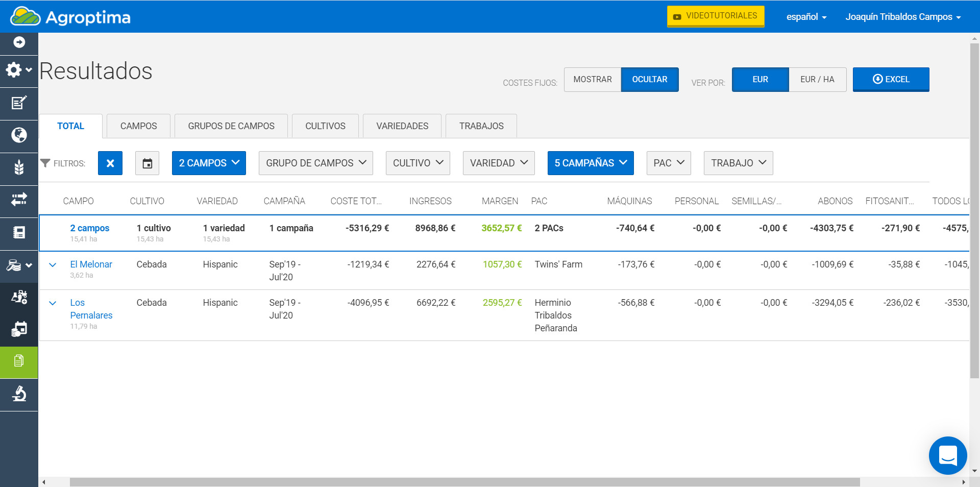Open the 5 CAMPAÑAS dropdown

click(x=590, y=163)
